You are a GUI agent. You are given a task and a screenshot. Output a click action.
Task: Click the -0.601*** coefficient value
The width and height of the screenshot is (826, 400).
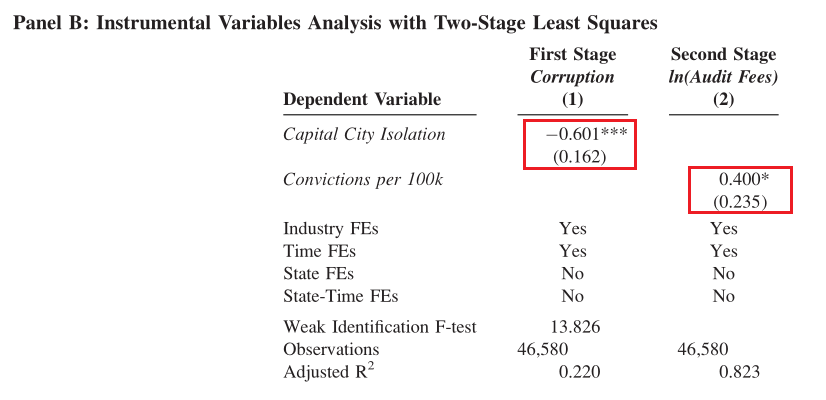tap(587, 134)
